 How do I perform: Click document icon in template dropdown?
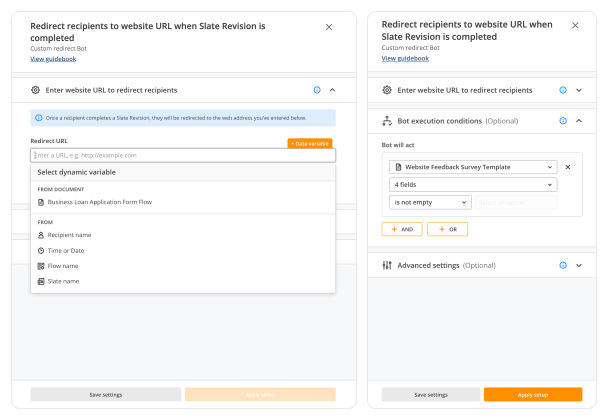398,167
